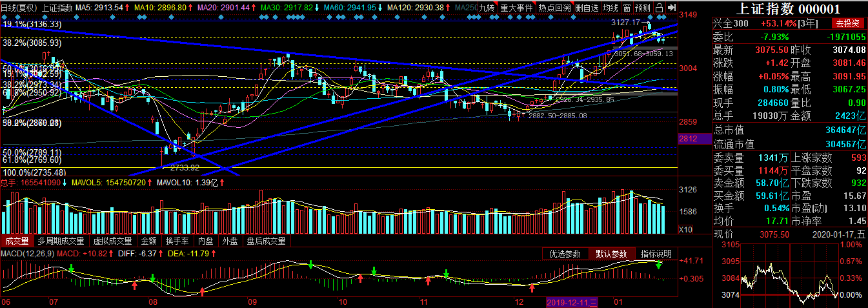The width and height of the screenshot is (868, 308).
Task: Click the collapse-panel arrow icon
Action: tap(672, 8)
